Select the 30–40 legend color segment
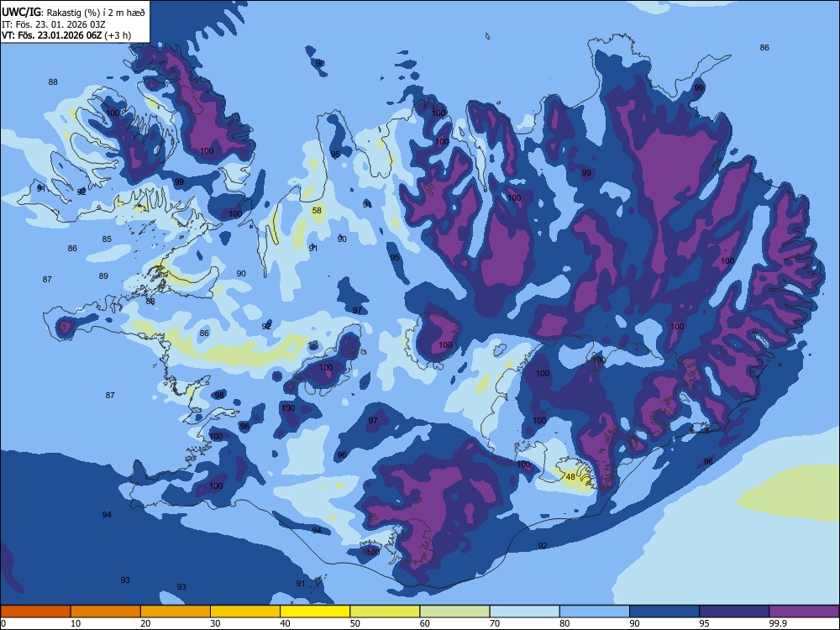Image resolution: width=840 pixels, height=630 pixels. click(245, 612)
